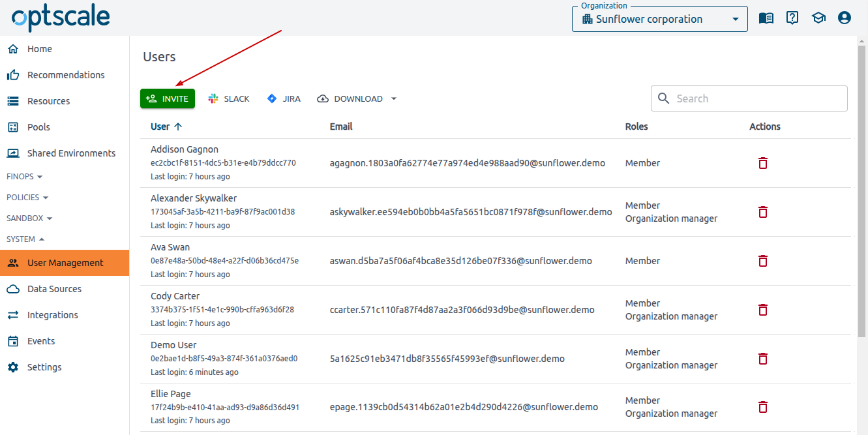Delete user Cody Carter with trash icon
The width and height of the screenshot is (868, 435).
pos(762,310)
